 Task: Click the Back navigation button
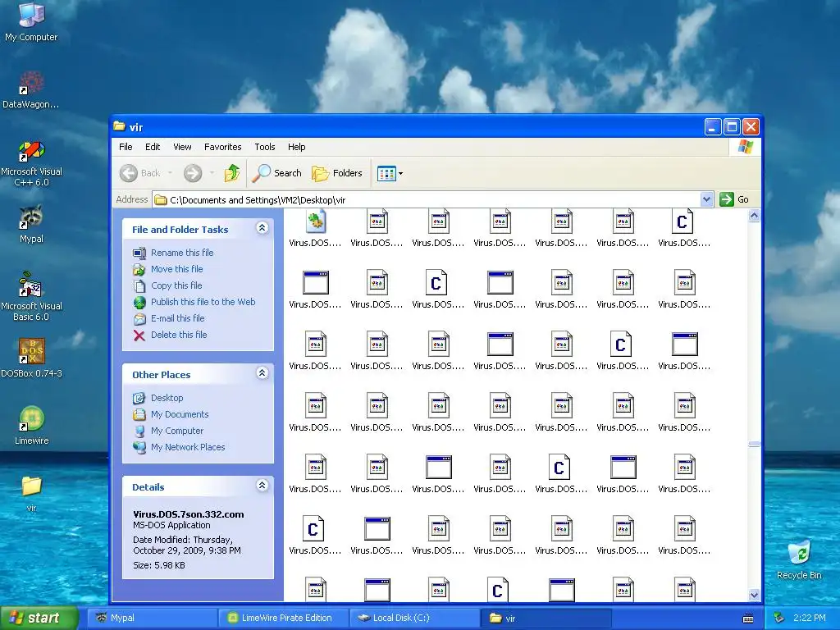point(139,173)
